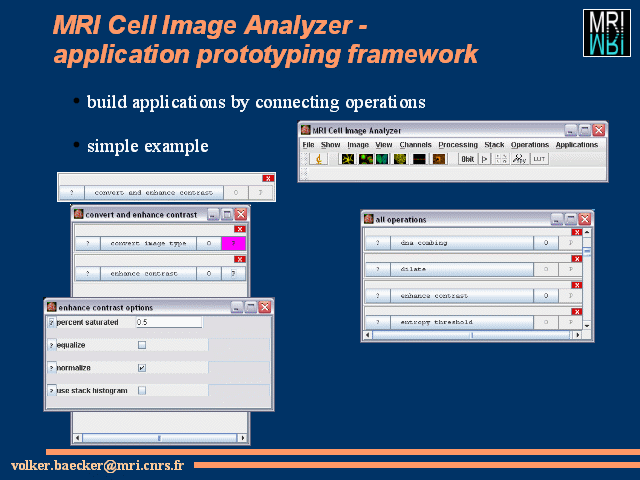Open the Applications menu
640x480 pixels.
576,144
